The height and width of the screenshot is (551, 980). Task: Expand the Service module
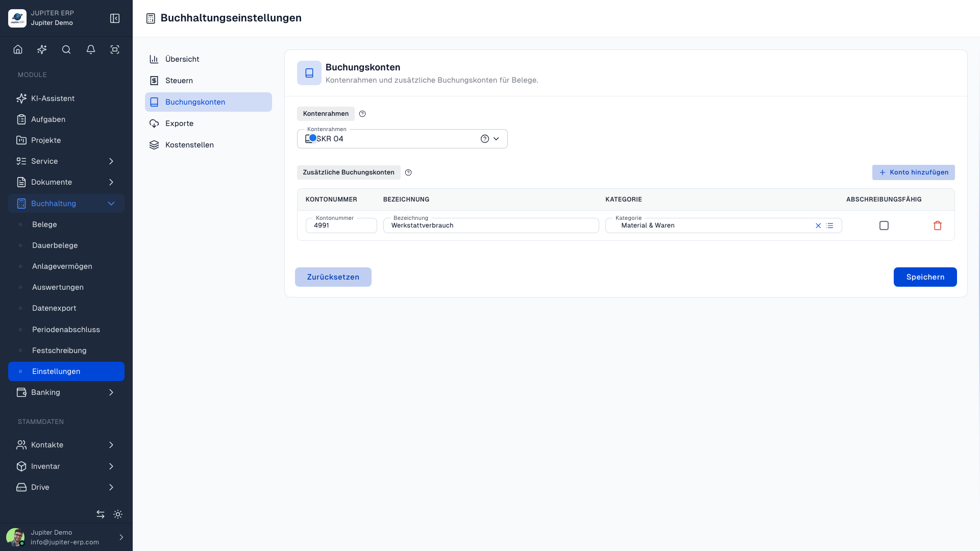[66, 161]
